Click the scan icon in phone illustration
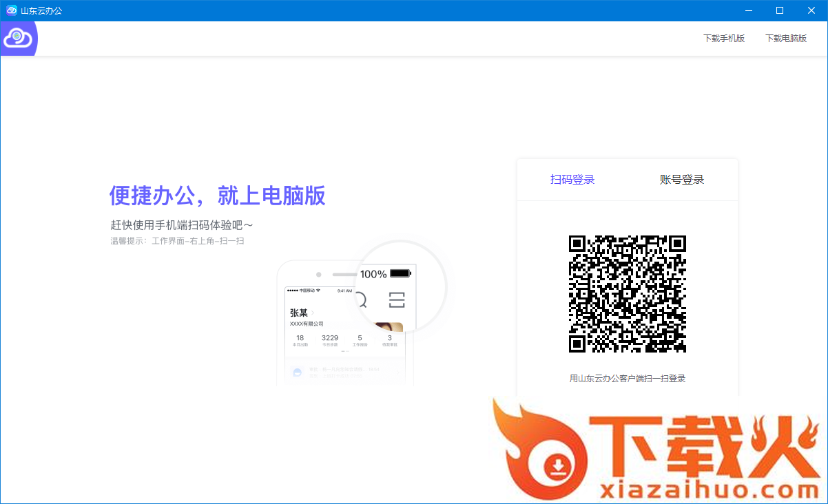Viewport: 828px width, 504px height. 397,300
